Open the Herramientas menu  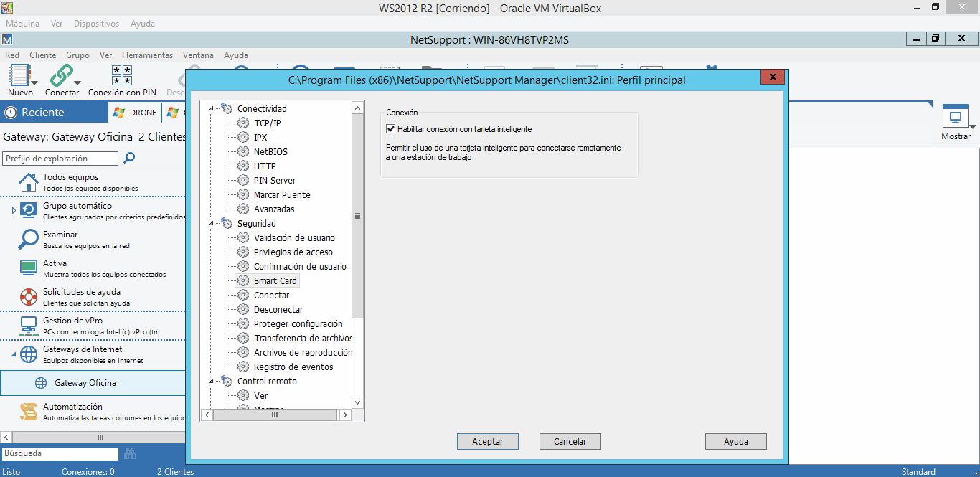click(147, 55)
